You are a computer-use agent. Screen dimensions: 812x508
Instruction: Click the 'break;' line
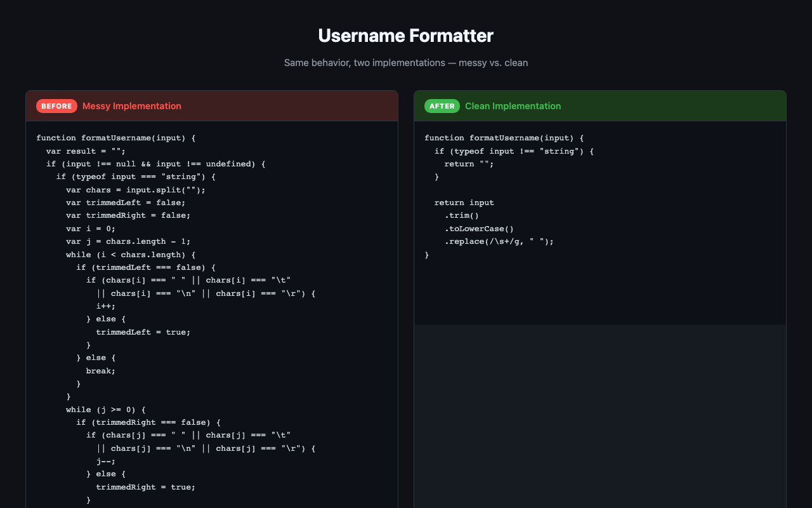(x=101, y=370)
